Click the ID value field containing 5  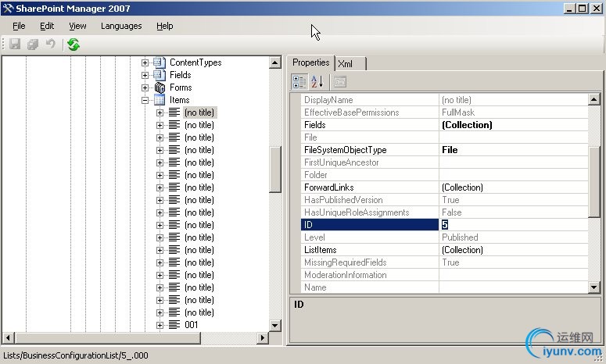point(514,225)
